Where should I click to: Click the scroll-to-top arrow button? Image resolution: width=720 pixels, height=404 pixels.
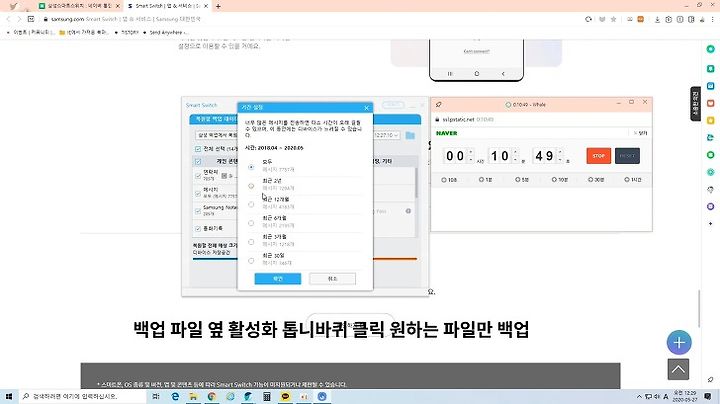click(678, 369)
